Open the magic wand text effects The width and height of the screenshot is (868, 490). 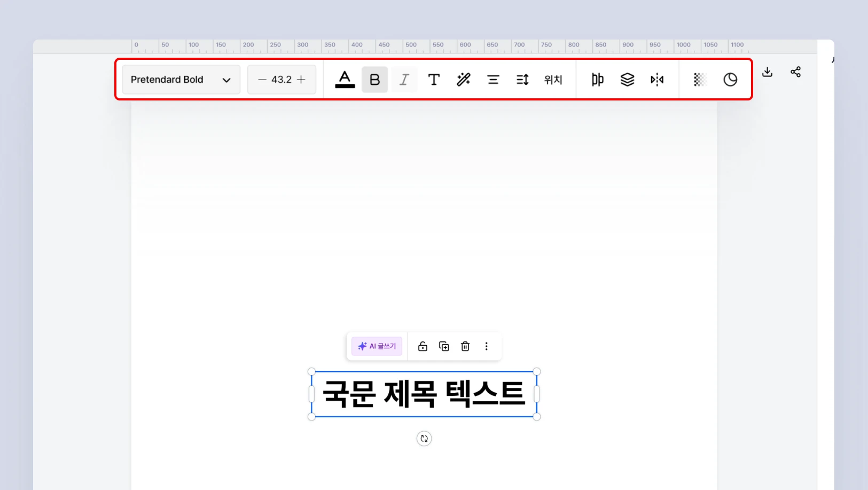pos(464,80)
